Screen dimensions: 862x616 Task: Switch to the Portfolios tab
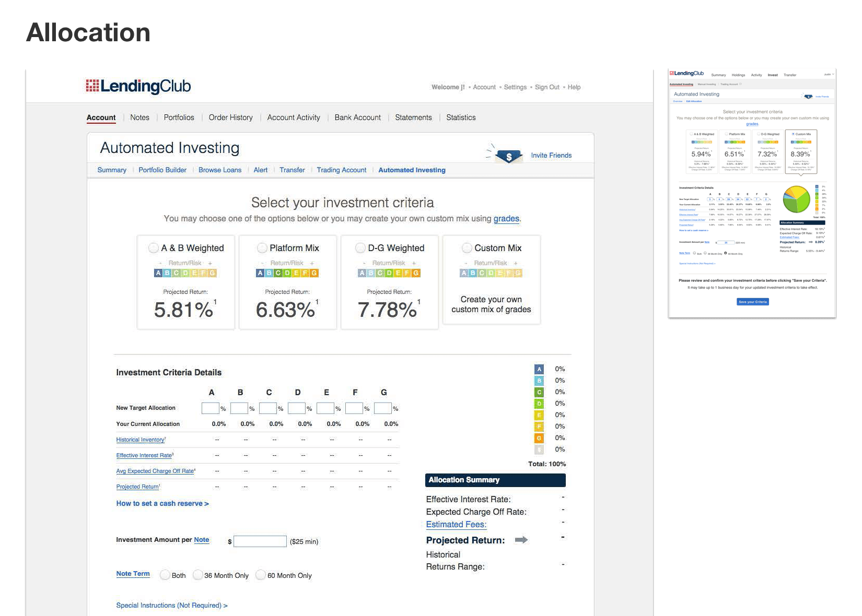coord(179,117)
